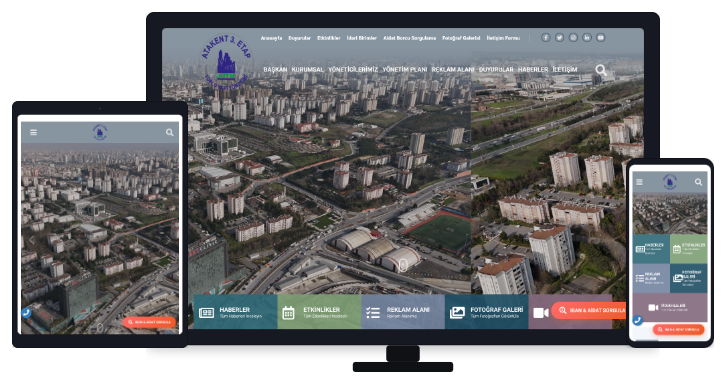Open the HABERLER tile on desktop
The height and width of the screenshot is (384, 726).
pyautogui.click(x=235, y=312)
